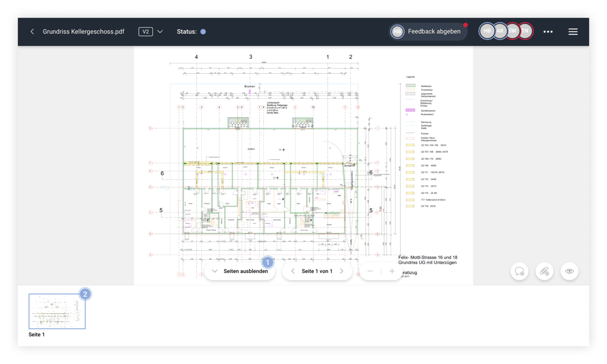The height and width of the screenshot is (364, 607).
Task: Expand the version dropdown chevron
Action: (x=160, y=32)
